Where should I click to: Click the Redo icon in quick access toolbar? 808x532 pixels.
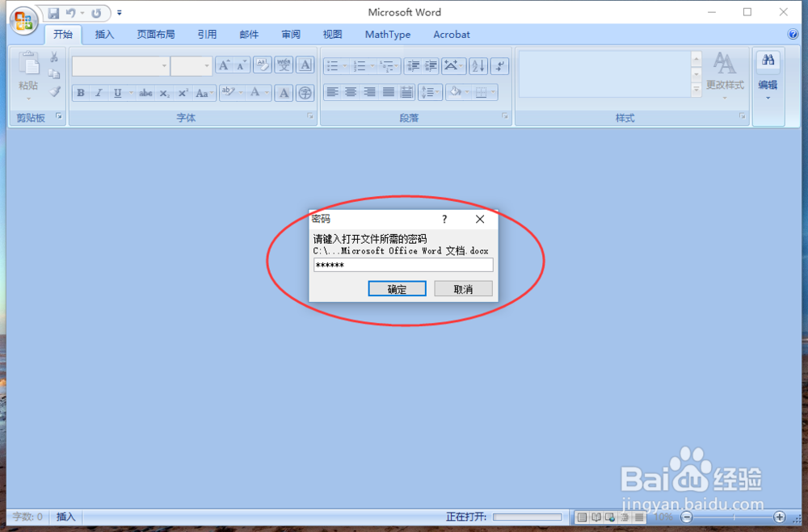(96, 13)
